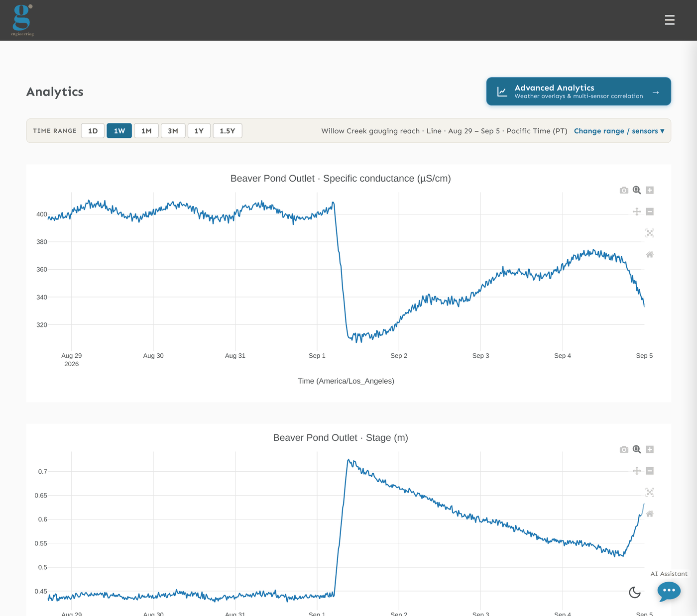This screenshot has width=697, height=616.
Task: Click the 'Aug 29 2026' x-axis label
Action: point(72,360)
